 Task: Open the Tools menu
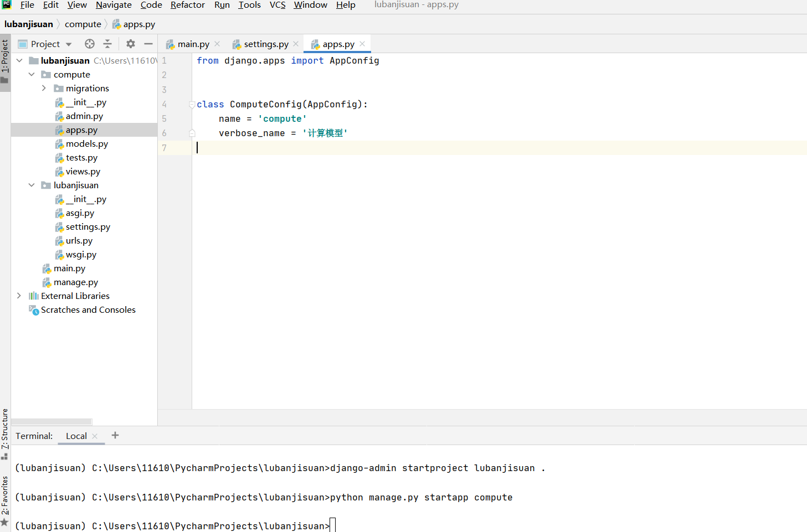click(249, 5)
